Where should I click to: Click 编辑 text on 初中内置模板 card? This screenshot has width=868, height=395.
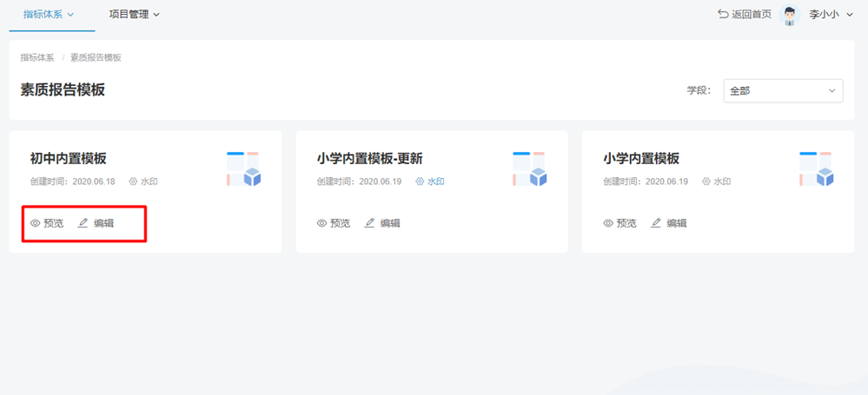[x=104, y=223]
